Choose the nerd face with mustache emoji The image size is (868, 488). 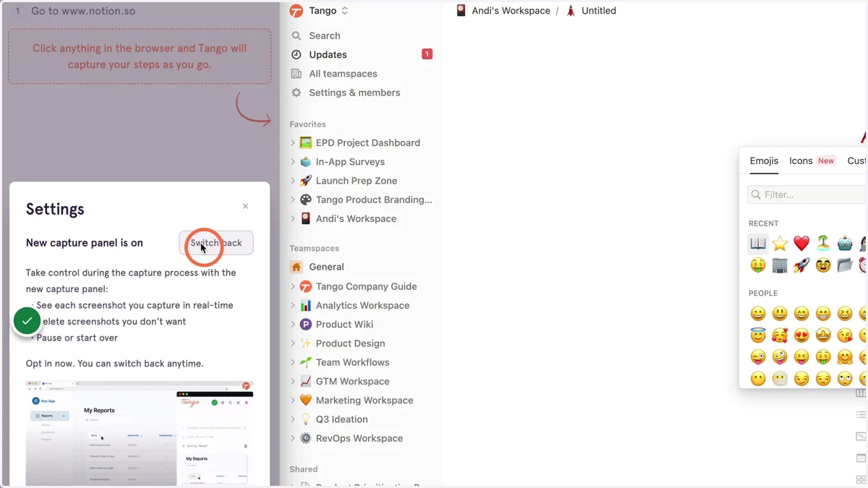point(823,265)
